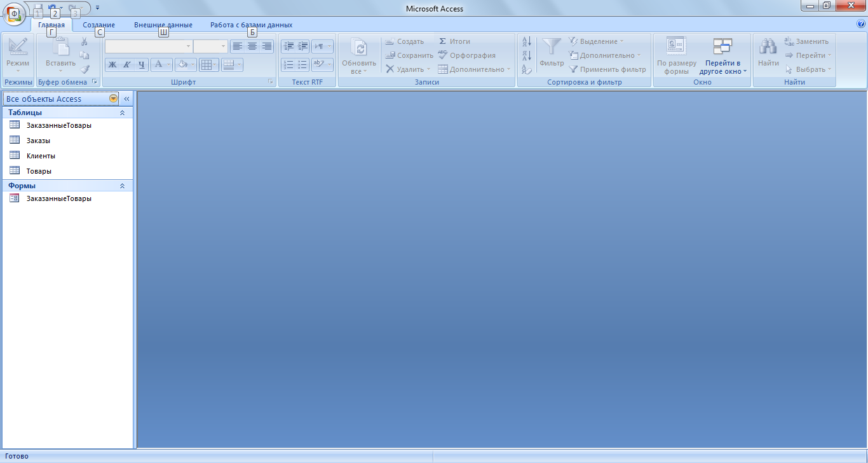Viewport: 868px width, 463px height.
Task: Click the Cut scissors icon
Action: 85,41
